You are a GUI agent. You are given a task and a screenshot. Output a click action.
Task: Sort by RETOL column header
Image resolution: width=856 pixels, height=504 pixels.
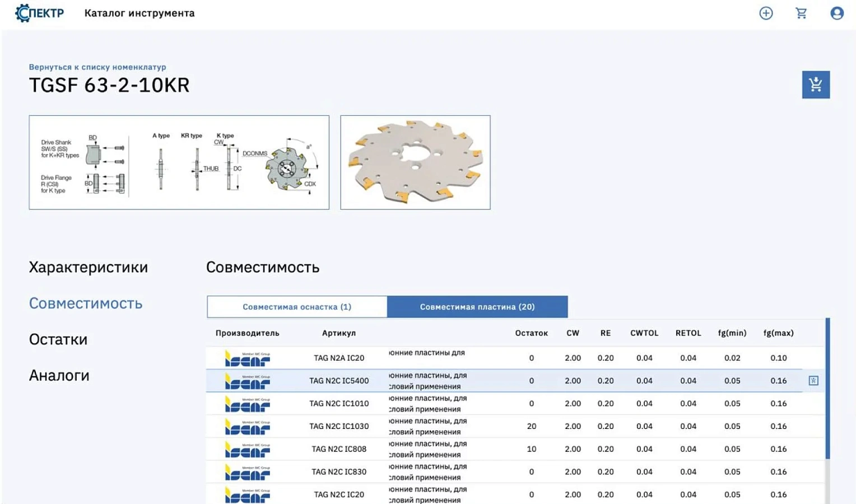(x=688, y=333)
